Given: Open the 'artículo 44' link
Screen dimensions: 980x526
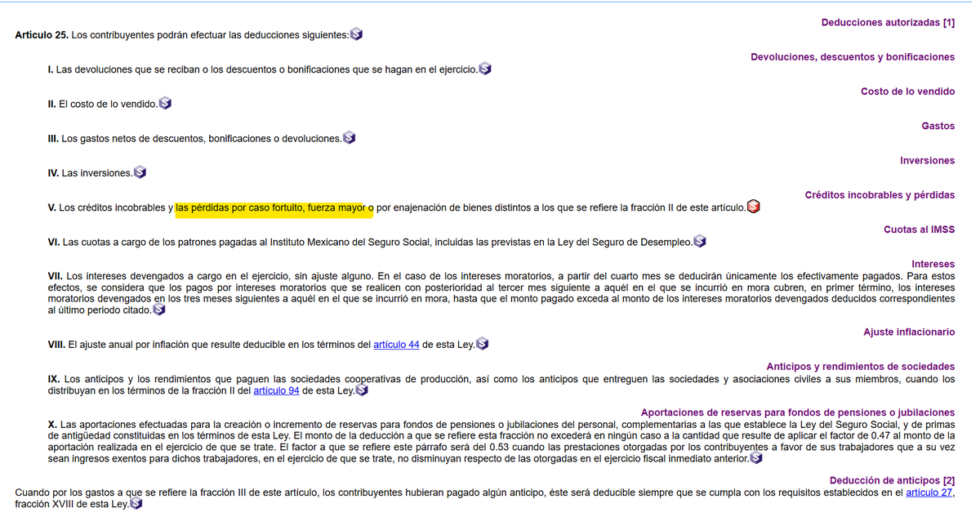Looking at the screenshot, I should 396,345.
